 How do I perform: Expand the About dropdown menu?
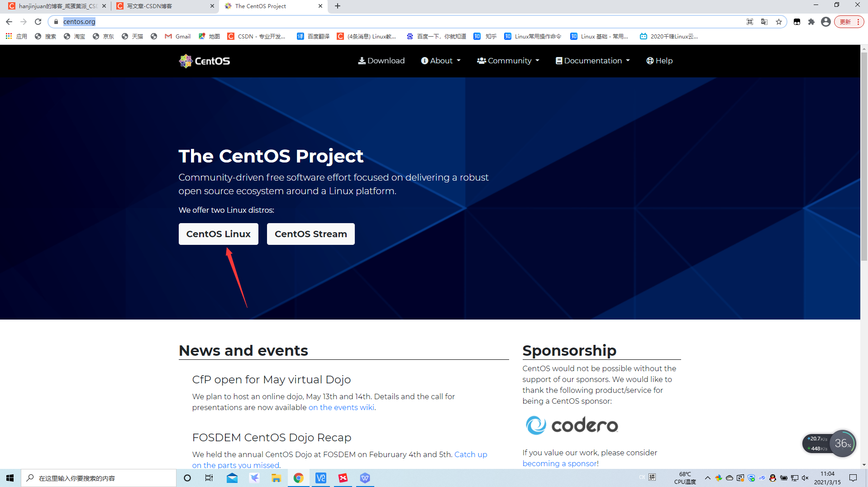pyautogui.click(x=440, y=61)
